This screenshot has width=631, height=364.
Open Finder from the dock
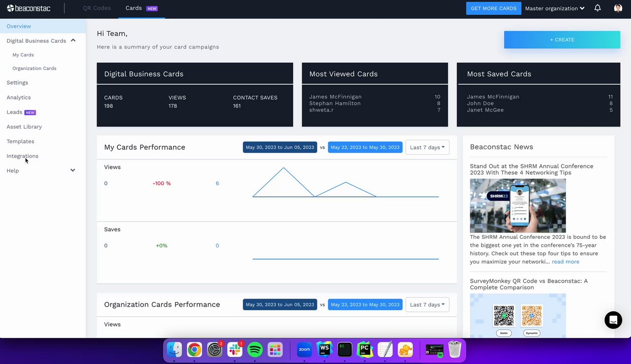pyautogui.click(x=175, y=350)
